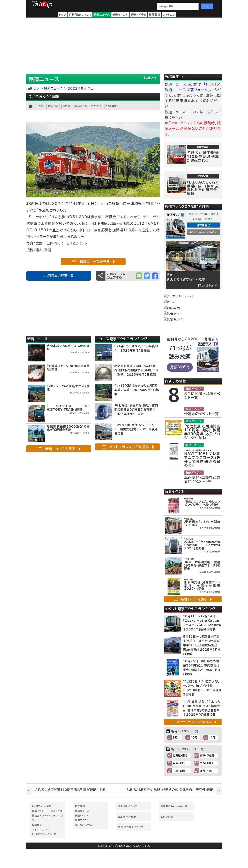The image size is (248, 868).
Task: Open 関西(近畿) area events
Action: [x=206, y=763]
